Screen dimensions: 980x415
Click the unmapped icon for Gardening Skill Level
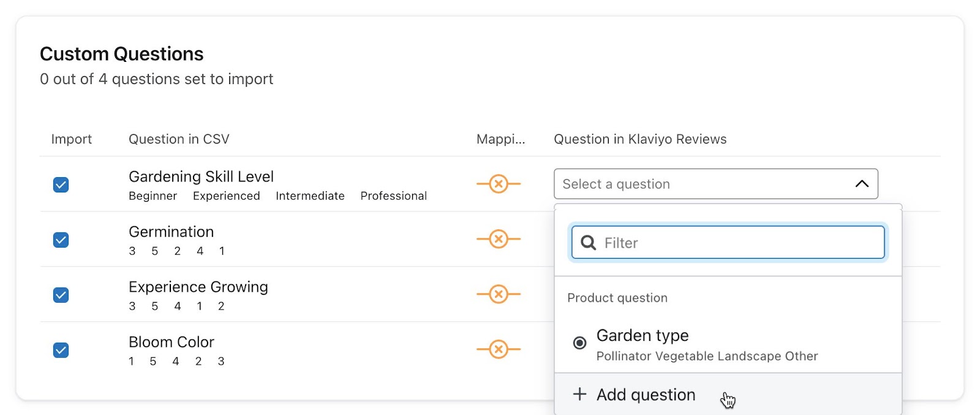click(x=499, y=184)
